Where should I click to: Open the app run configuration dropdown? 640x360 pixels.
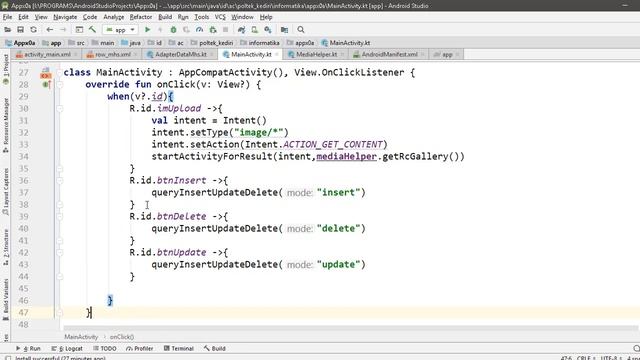(x=120, y=30)
